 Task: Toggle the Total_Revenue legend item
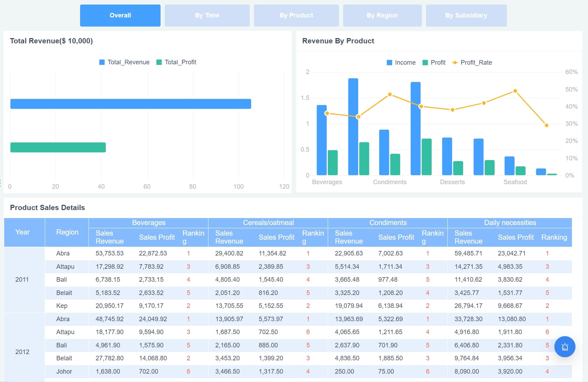point(124,62)
